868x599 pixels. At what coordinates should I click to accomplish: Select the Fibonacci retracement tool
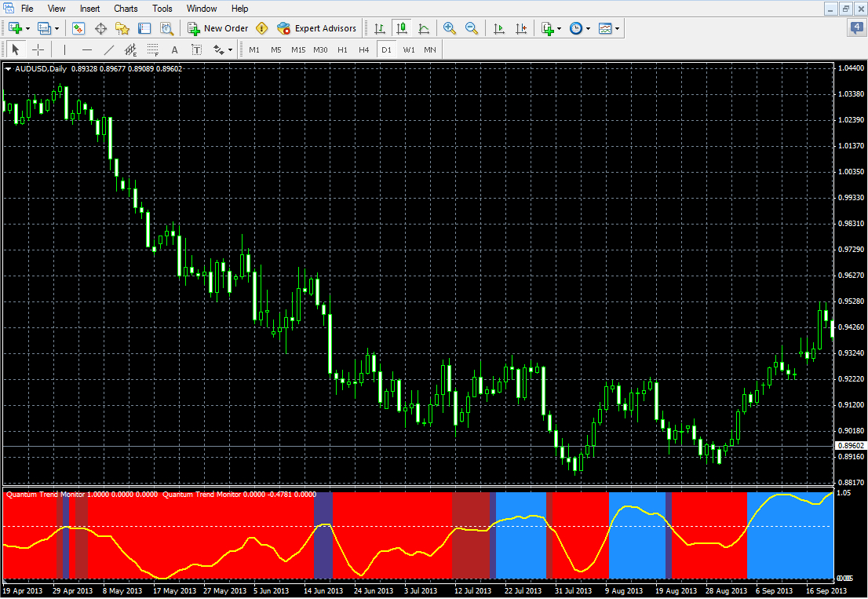[153, 50]
